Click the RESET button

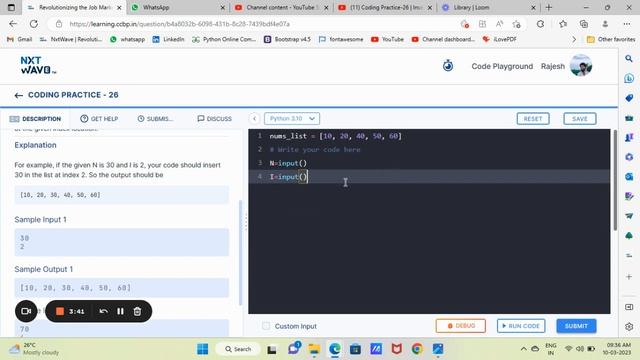pyautogui.click(x=533, y=118)
